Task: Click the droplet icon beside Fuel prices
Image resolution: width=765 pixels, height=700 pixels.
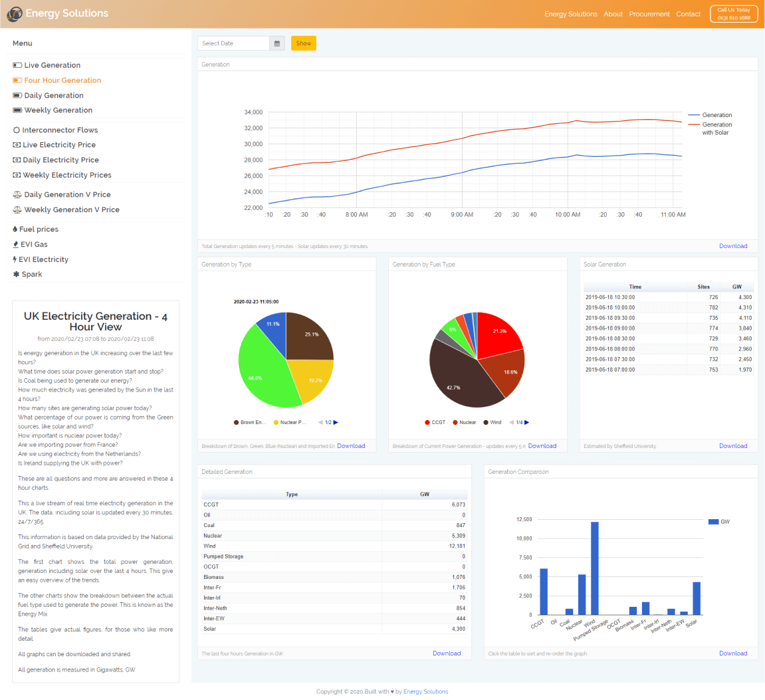Action: click(15, 229)
